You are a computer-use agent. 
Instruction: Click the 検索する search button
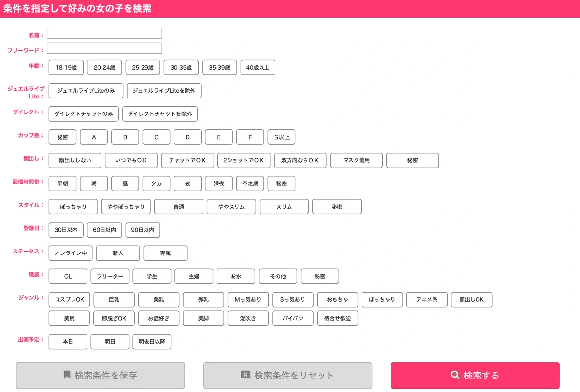475,375
